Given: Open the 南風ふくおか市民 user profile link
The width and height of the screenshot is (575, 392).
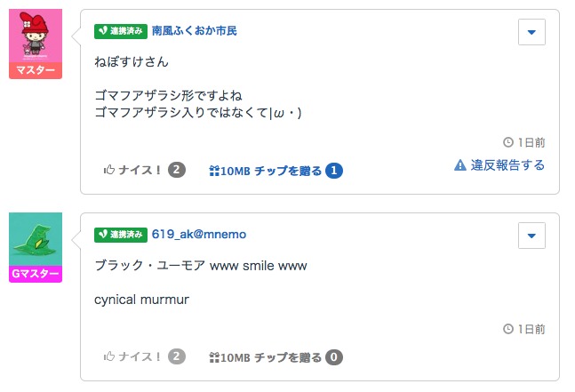Looking at the screenshot, I should [194, 31].
